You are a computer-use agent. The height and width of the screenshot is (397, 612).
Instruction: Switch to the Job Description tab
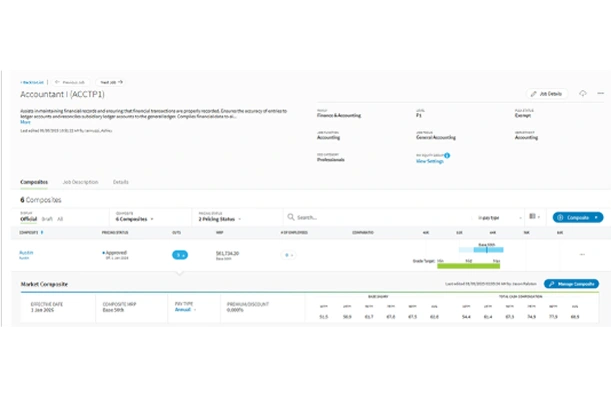coord(80,182)
